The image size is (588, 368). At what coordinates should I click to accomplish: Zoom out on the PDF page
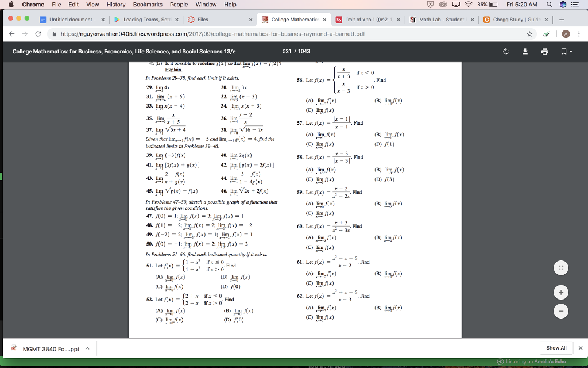point(560,311)
